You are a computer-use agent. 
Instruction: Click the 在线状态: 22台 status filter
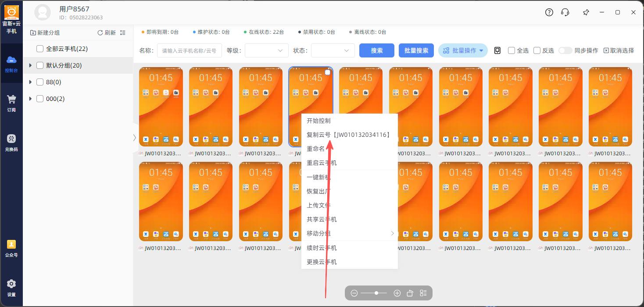coord(264,32)
